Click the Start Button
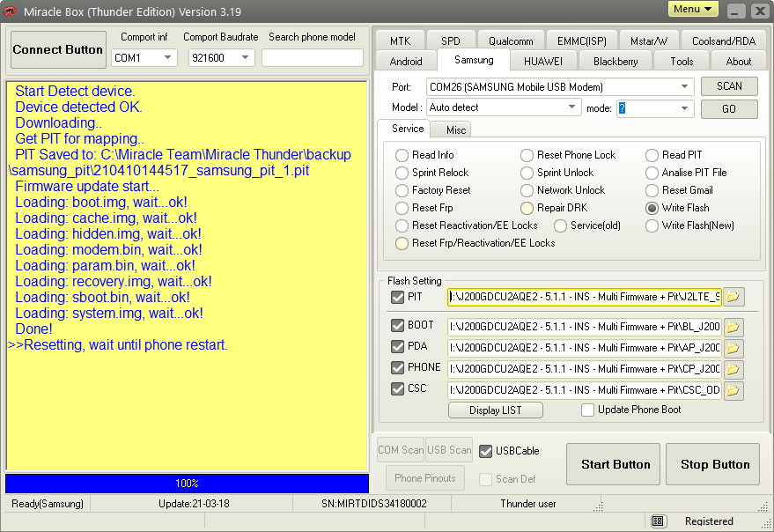The width and height of the screenshot is (774, 532). click(613, 464)
